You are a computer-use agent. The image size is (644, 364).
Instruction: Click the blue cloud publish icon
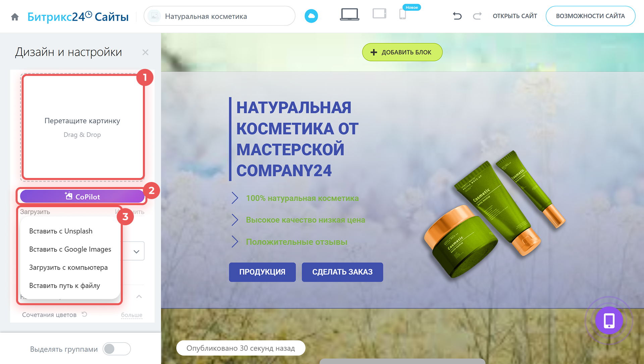click(311, 16)
